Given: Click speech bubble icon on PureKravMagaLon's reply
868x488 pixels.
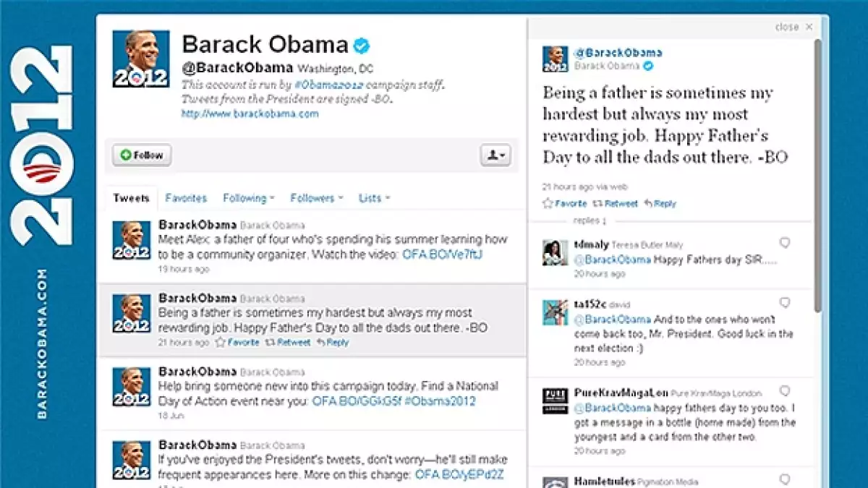Looking at the screenshot, I should [x=785, y=392].
